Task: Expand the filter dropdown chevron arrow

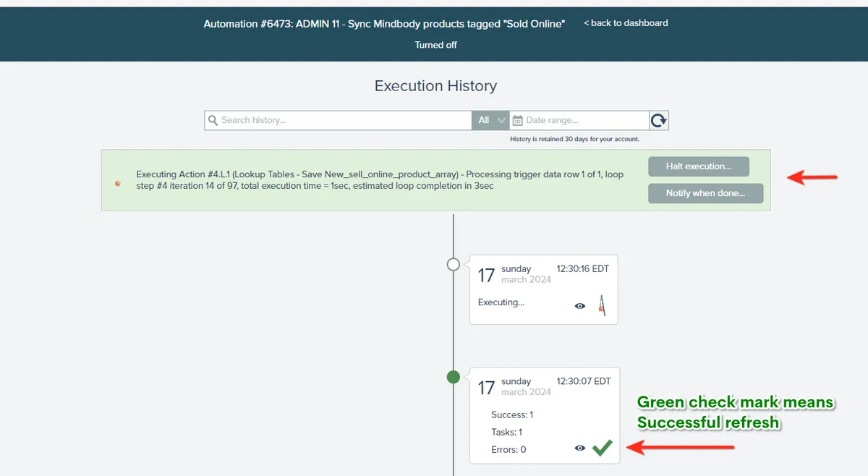Action: tap(501, 121)
